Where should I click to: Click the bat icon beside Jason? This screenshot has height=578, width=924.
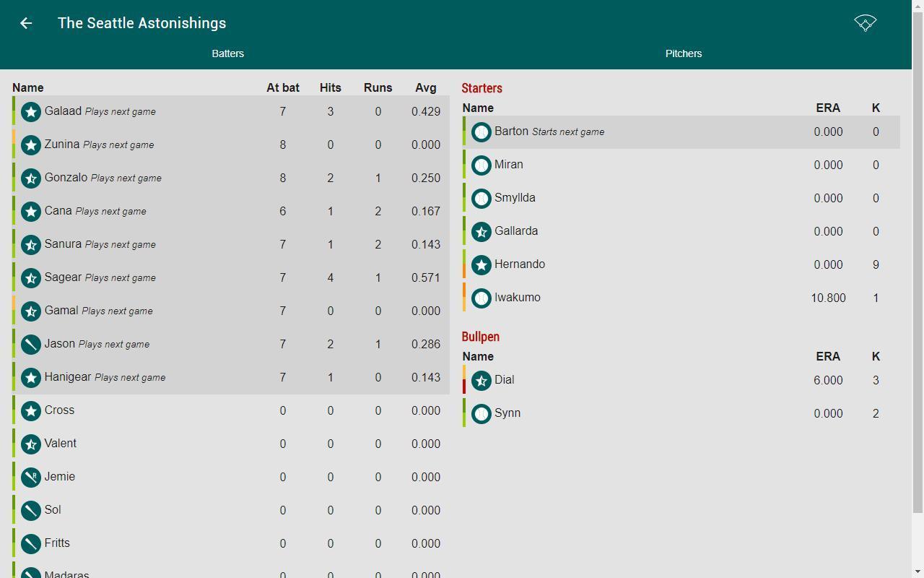(x=30, y=345)
